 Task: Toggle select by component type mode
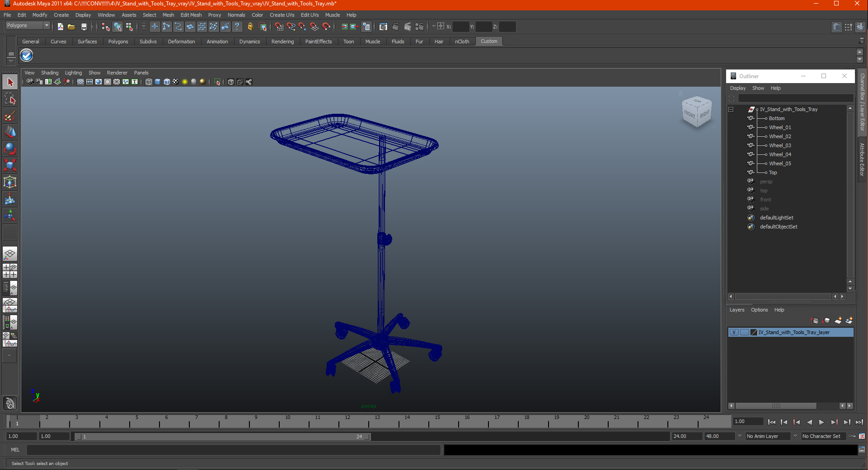coord(129,27)
